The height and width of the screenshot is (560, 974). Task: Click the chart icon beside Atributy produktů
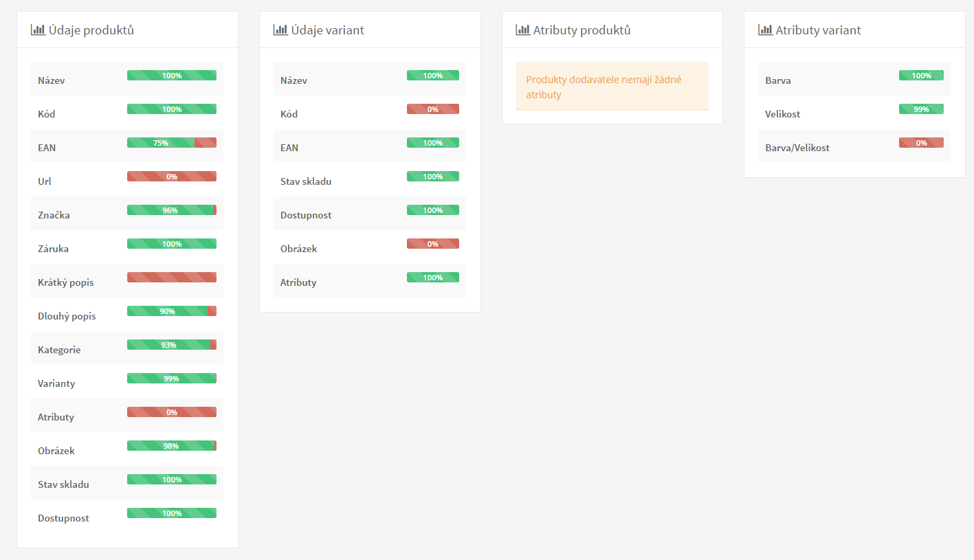523,30
